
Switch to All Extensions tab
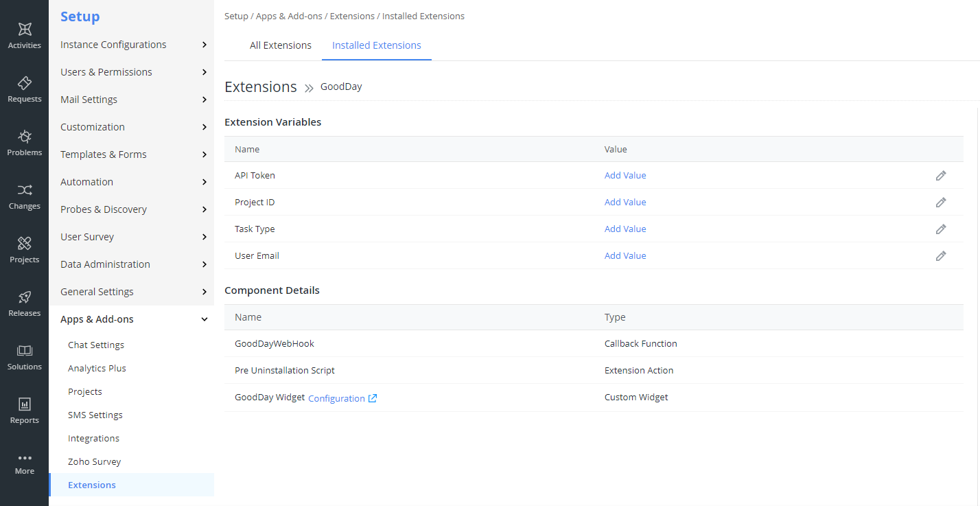tap(280, 45)
